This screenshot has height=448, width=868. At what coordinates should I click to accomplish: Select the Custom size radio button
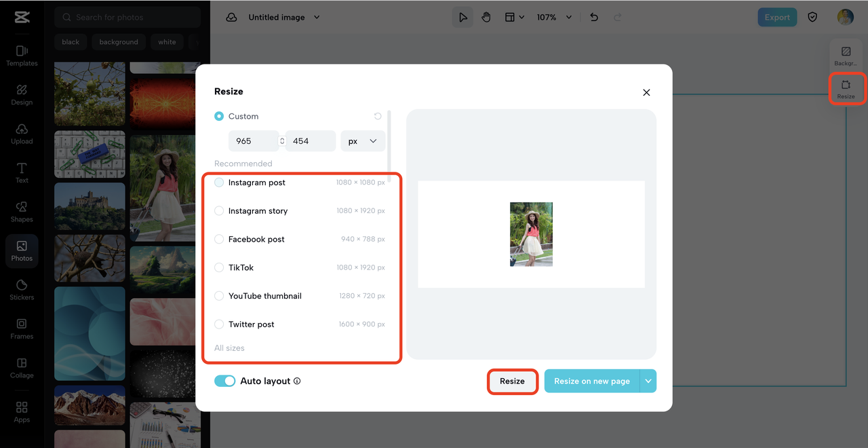pos(219,116)
